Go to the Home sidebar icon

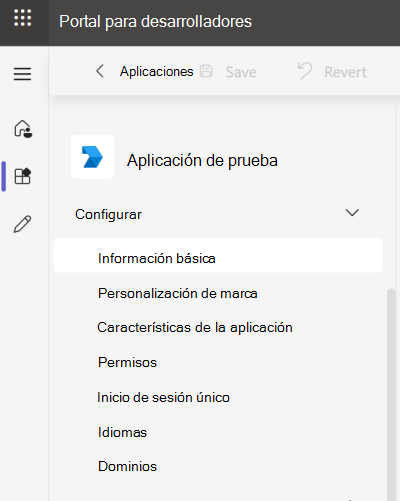[23, 129]
